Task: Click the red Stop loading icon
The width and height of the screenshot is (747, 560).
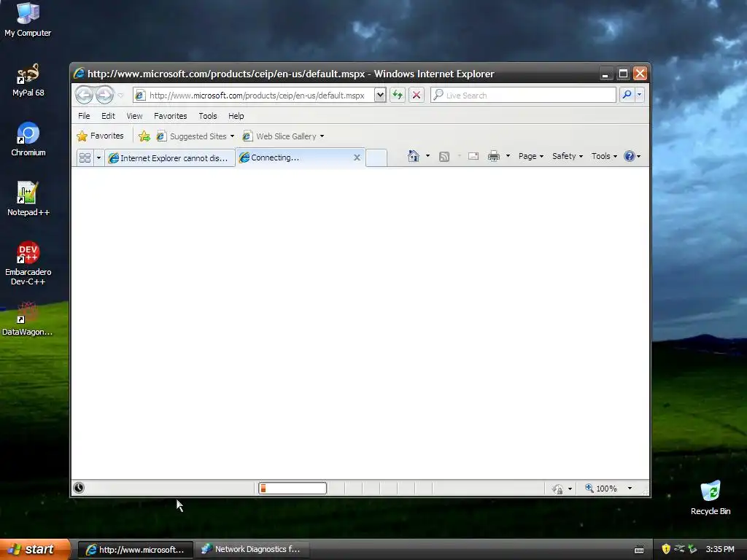Action: point(416,96)
